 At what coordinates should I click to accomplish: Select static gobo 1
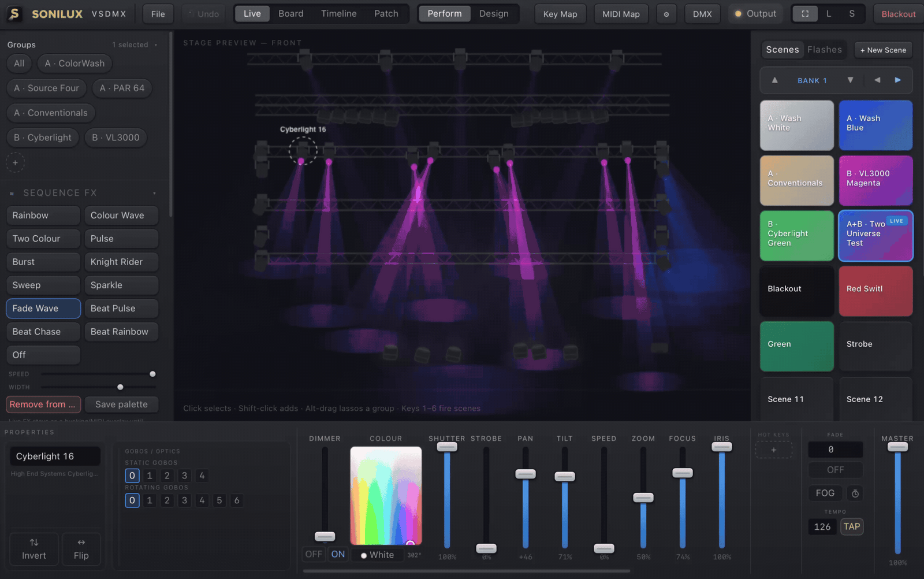(150, 476)
